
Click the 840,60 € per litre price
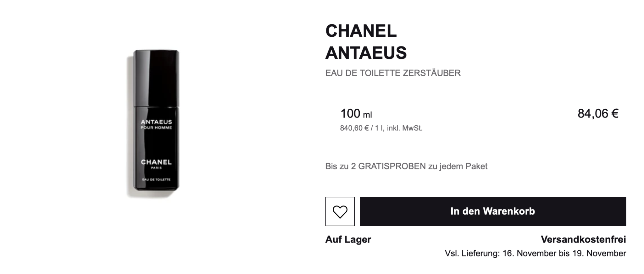coord(354,128)
